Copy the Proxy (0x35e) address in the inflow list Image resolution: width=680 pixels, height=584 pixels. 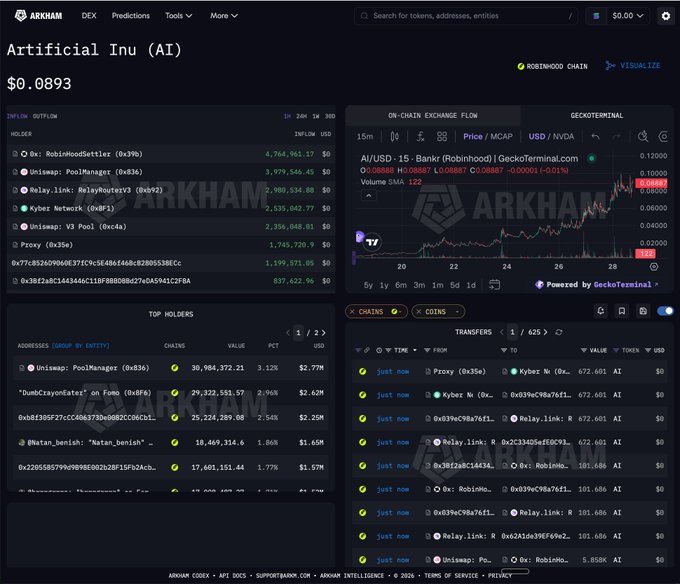(15, 245)
